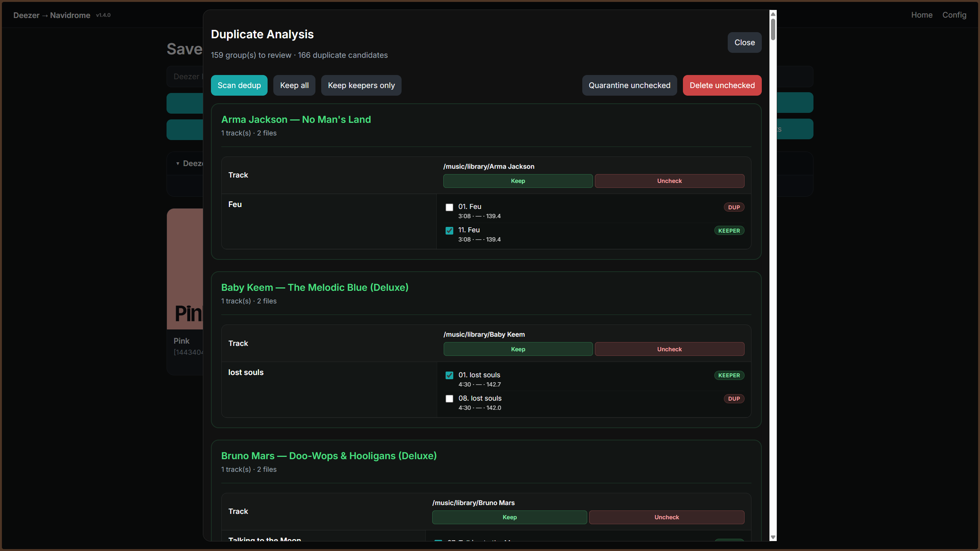Select Keep all
The image size is (980, 551).
(x=294, y=85)
